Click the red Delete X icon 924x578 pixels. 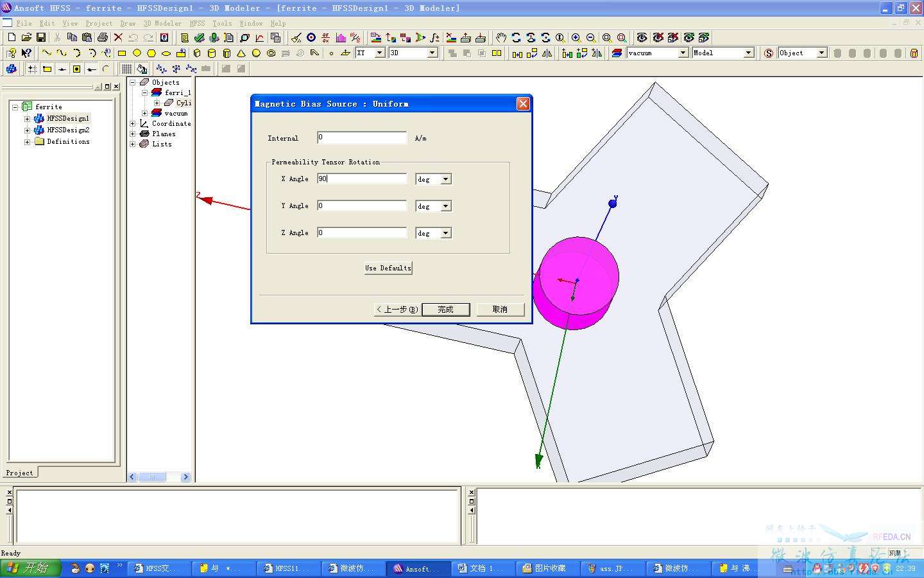(118, 38)
